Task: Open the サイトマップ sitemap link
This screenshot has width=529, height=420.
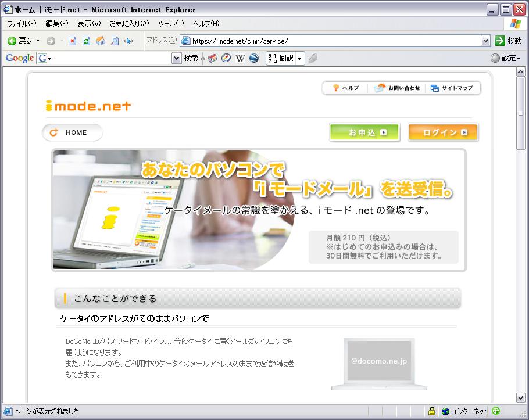Action: (x=452, y=88)
